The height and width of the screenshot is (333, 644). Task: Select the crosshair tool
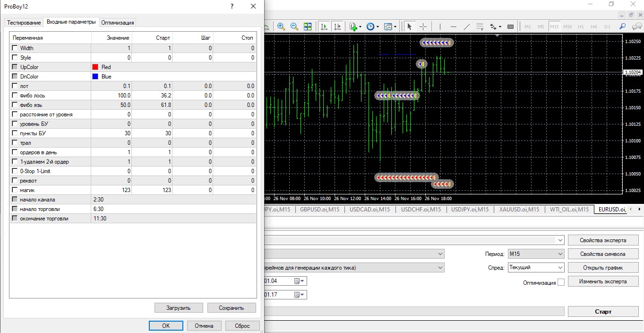point(423,26)
